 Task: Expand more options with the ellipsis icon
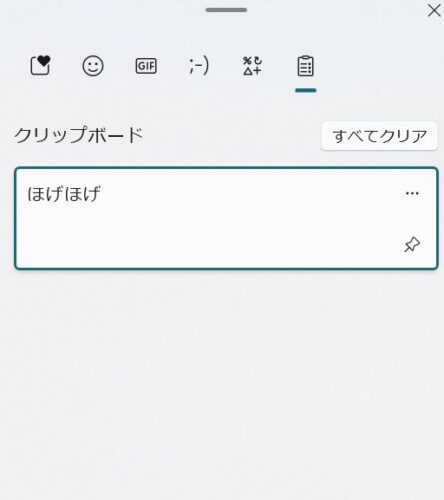[412, 193]
